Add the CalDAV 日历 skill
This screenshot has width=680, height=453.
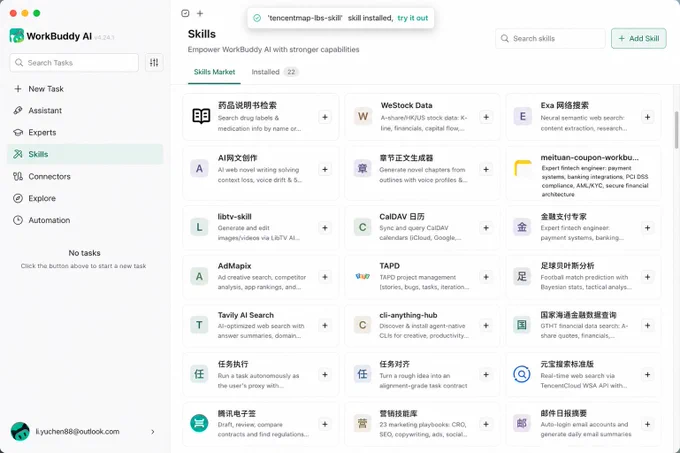pos(486,228)
